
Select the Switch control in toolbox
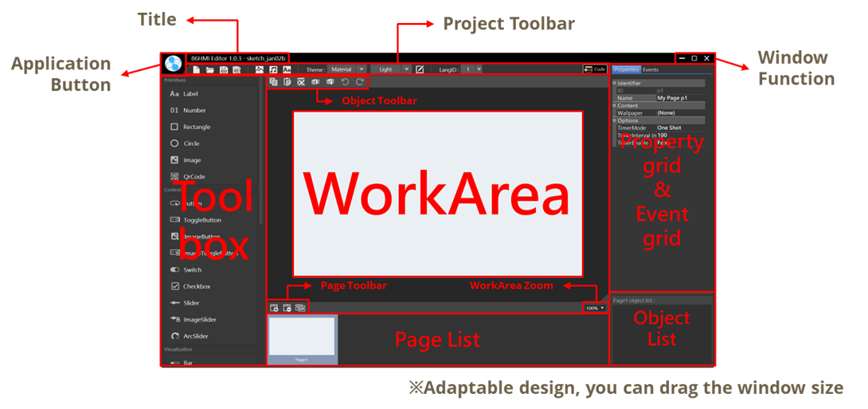(x=192, y=270)
